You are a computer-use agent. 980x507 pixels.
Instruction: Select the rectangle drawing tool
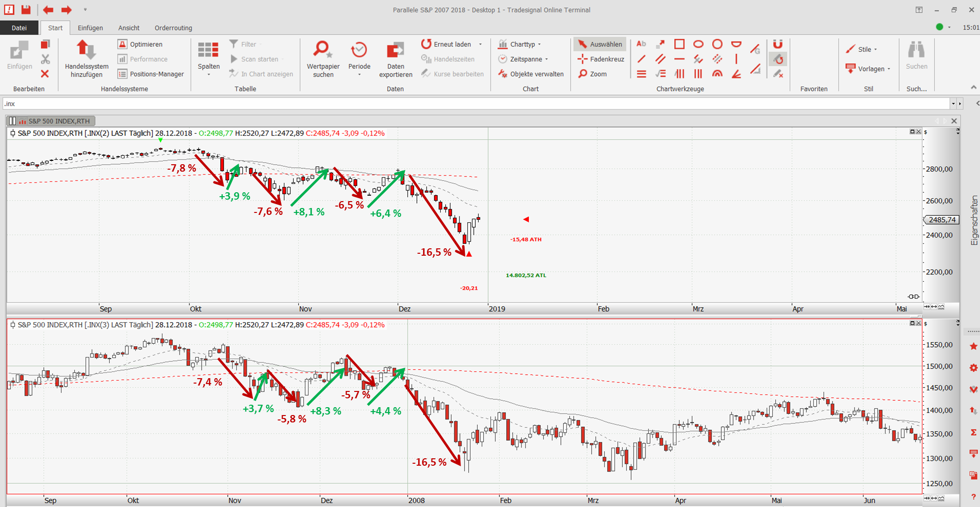679,44
